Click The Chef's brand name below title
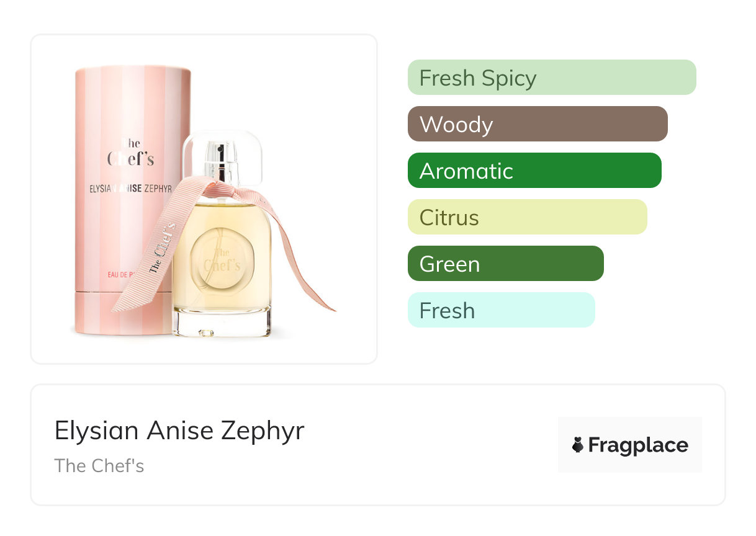756x536 pixels. (99, 466)
